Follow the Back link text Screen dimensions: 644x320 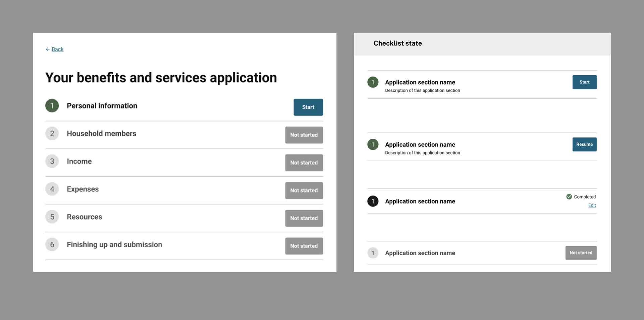pos(57,49)
